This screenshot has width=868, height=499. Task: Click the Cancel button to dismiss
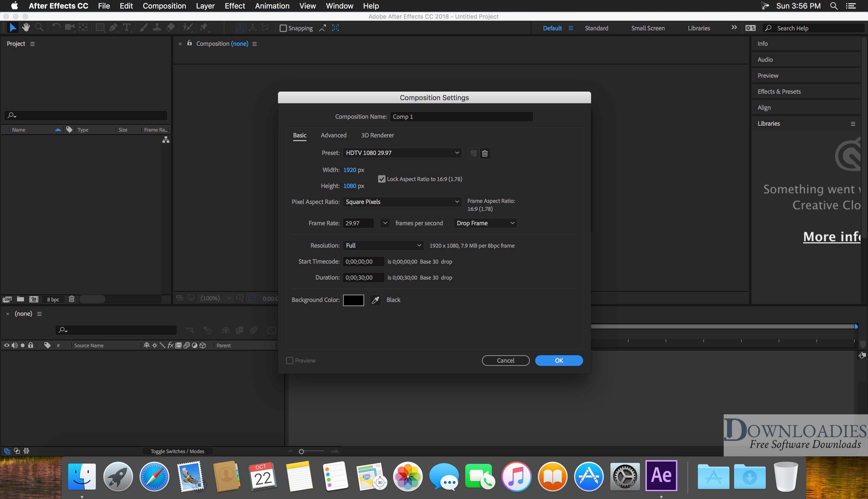coord(506,359)
